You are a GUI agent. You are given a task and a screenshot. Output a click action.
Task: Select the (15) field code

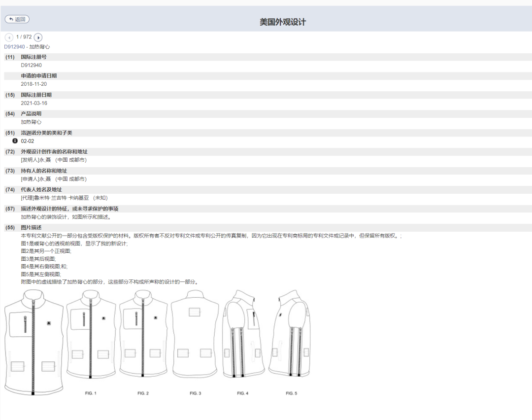click(x=10, y=95)
